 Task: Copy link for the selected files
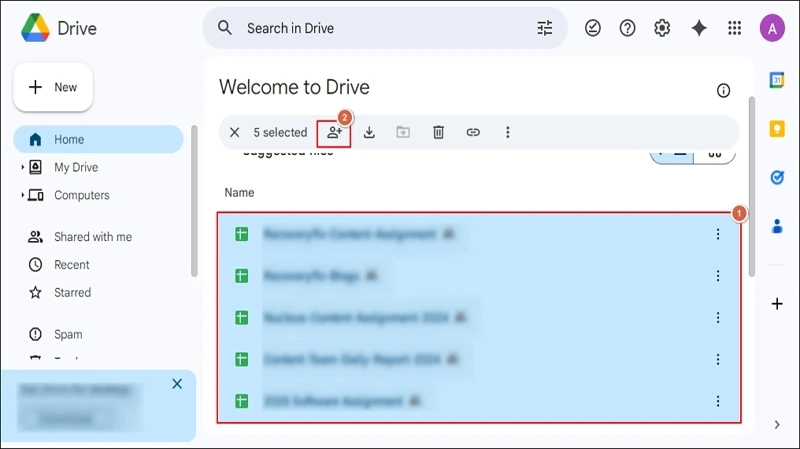coord(473,133)
